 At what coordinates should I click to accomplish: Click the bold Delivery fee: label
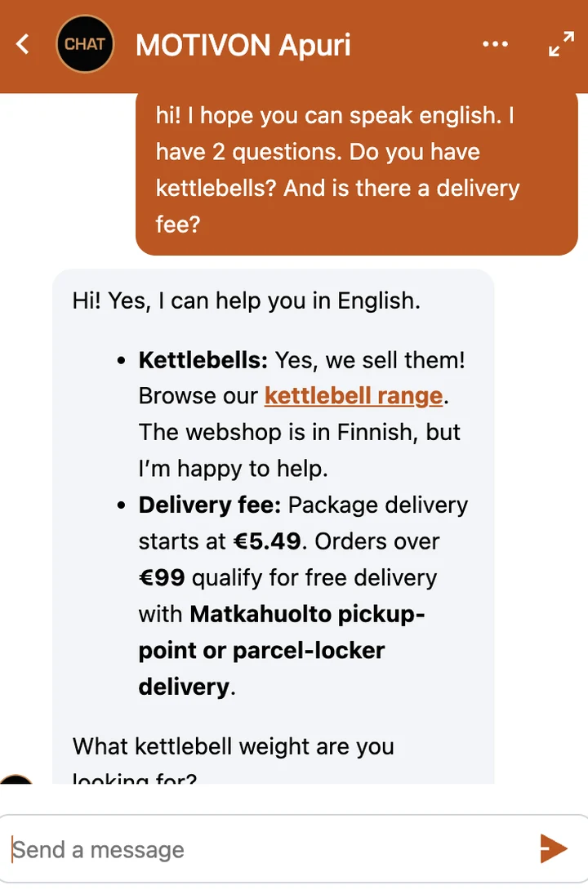tap(210, 505)
